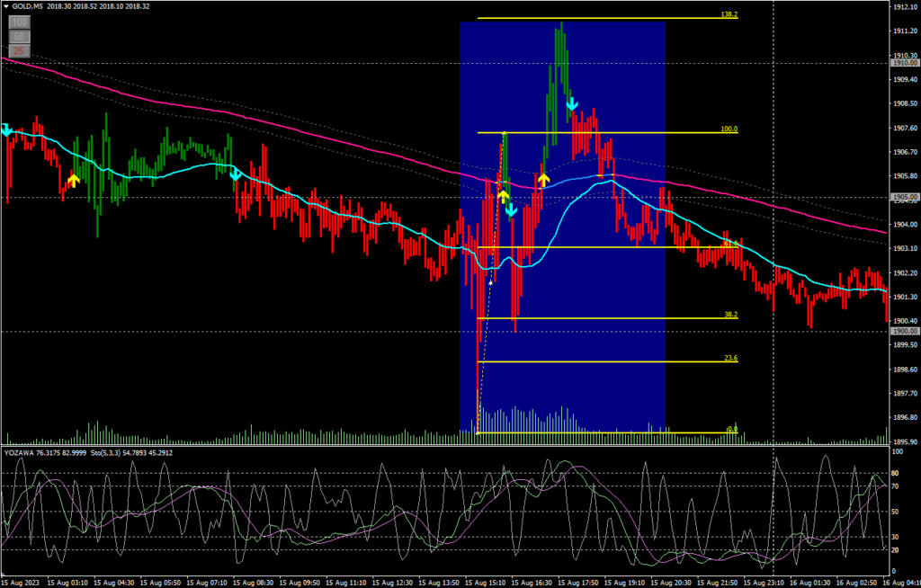
Task: Select the cyan down arrow near 07:10
Action: tap(235, 174)
